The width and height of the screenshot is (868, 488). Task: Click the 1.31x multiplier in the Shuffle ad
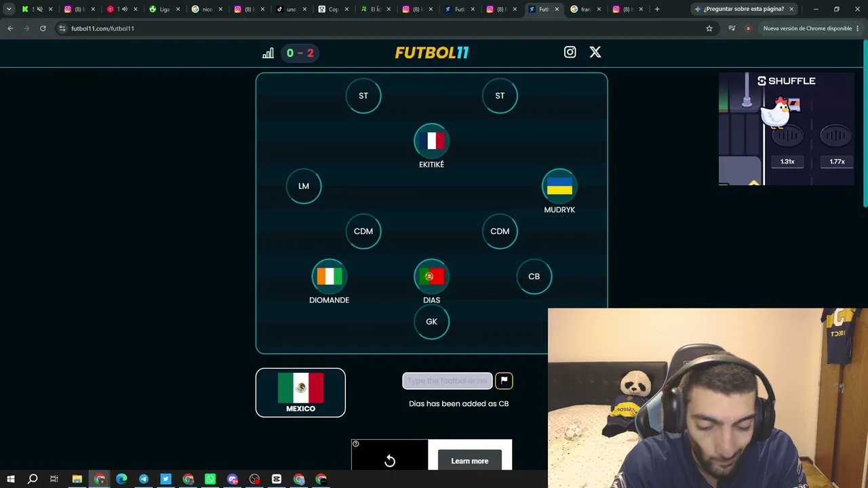point(787,161)
